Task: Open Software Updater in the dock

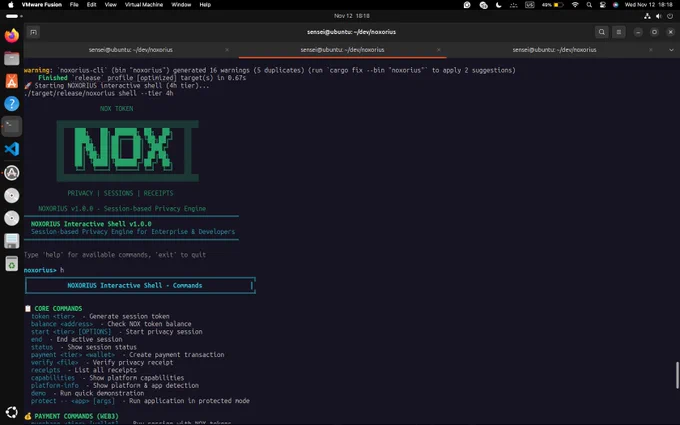Action: pyautogui.click(x=12, y=173)
